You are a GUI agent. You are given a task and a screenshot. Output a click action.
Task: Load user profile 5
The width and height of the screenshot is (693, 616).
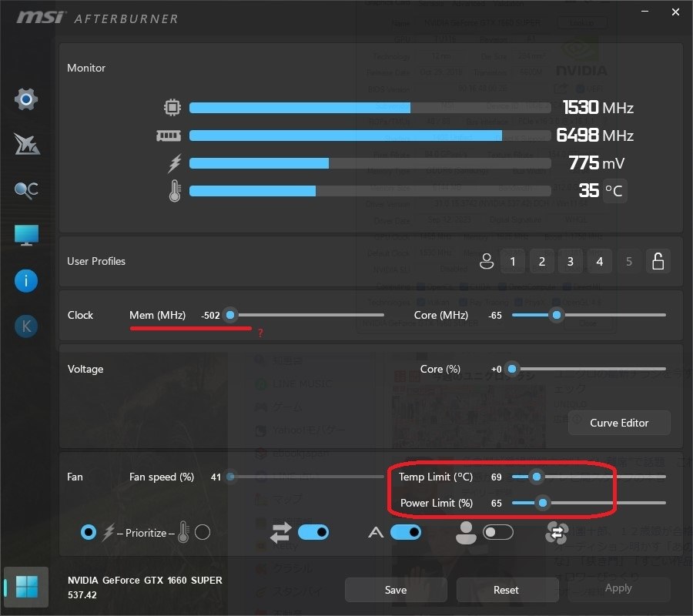pyautogui.click(x=629, y=261)
